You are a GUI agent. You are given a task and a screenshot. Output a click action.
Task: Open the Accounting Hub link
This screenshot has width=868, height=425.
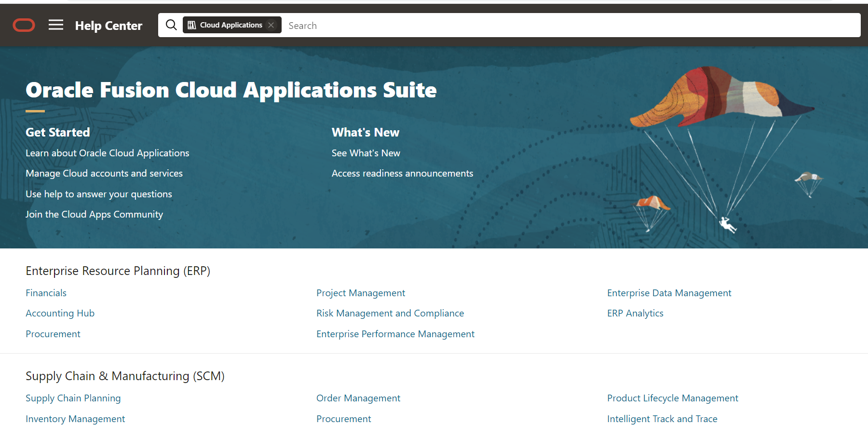click(60, 313)
